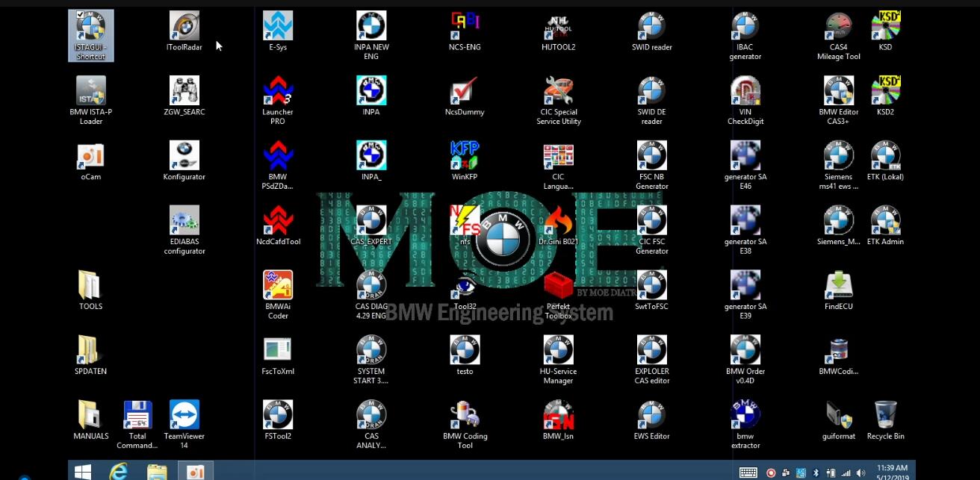
Task: Click the BMWAi Coder icon
Action: 278,287
